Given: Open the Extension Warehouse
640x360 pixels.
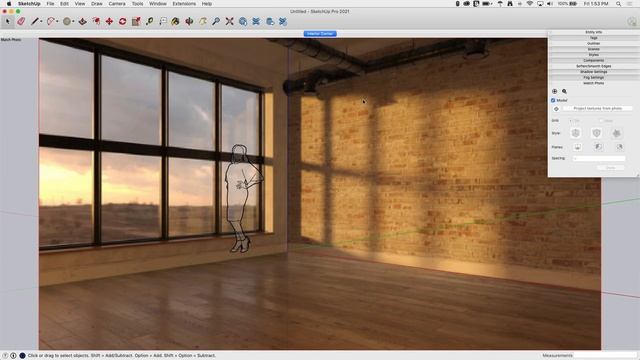Looking at the screenshot, I should 256,21.
